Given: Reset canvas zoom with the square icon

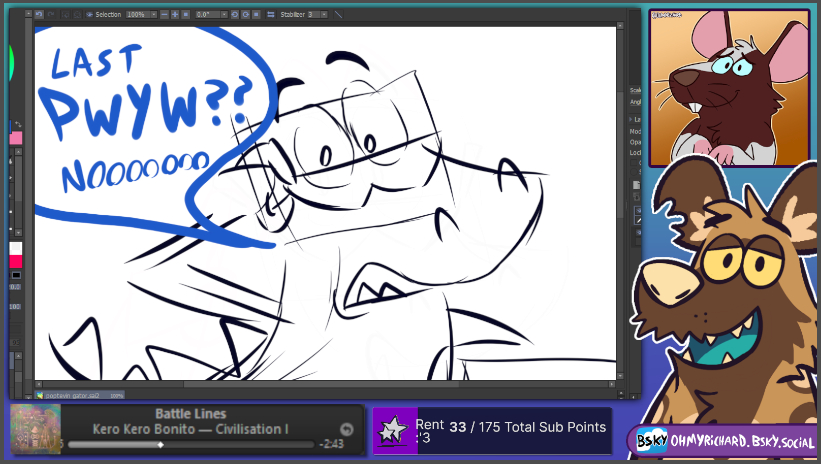Looking at the screenshot, I should tap(187, 15).
